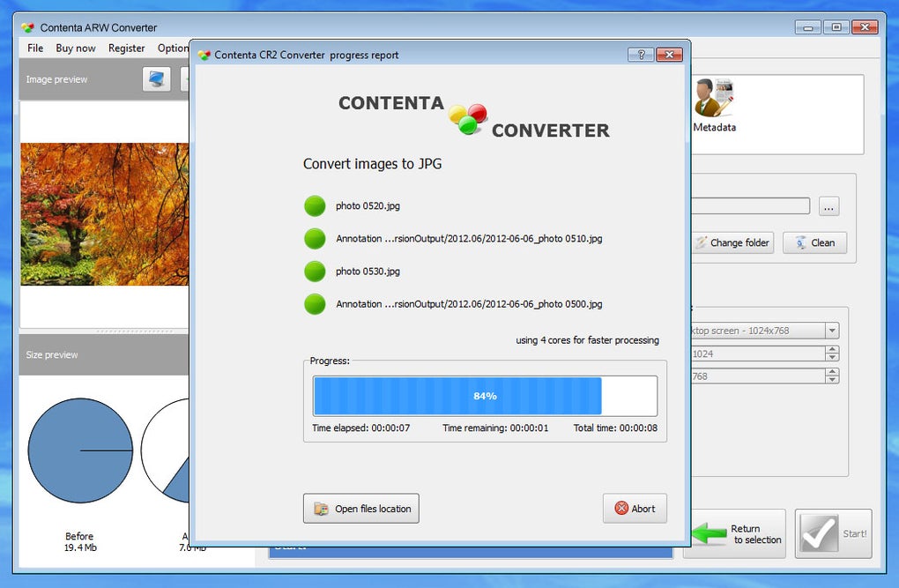Click green dot beside photo 0500.jpg annotation
The image size is (899, 588).
point(315,304)
